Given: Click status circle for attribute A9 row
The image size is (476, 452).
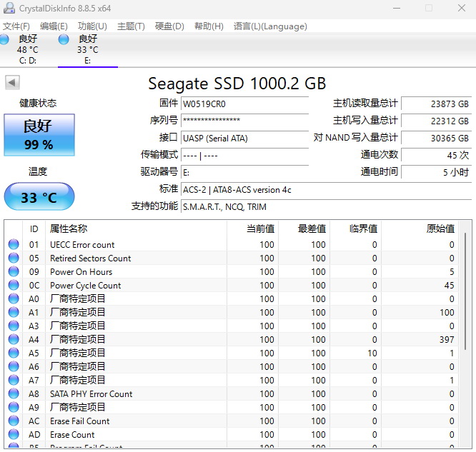Looking at the screenshot, I should coord(14,407).
